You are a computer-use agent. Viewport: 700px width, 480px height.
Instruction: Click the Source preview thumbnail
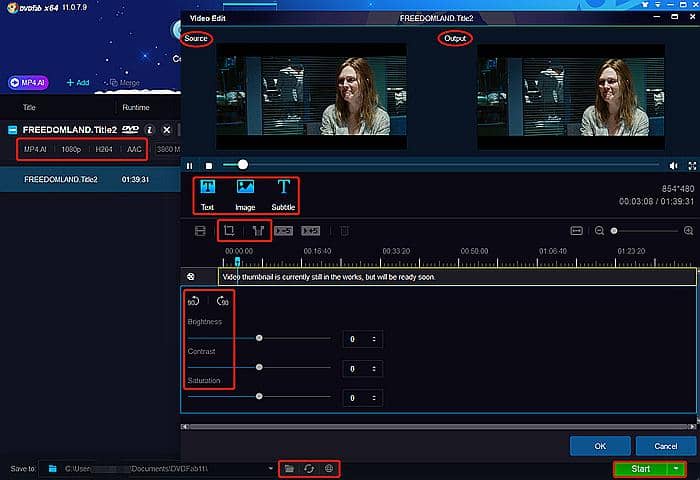pyautogui.click(x=311, y=96)
